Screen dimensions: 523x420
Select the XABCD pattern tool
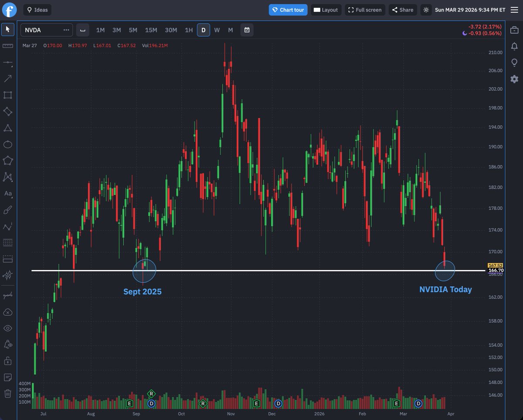point(7,177)
